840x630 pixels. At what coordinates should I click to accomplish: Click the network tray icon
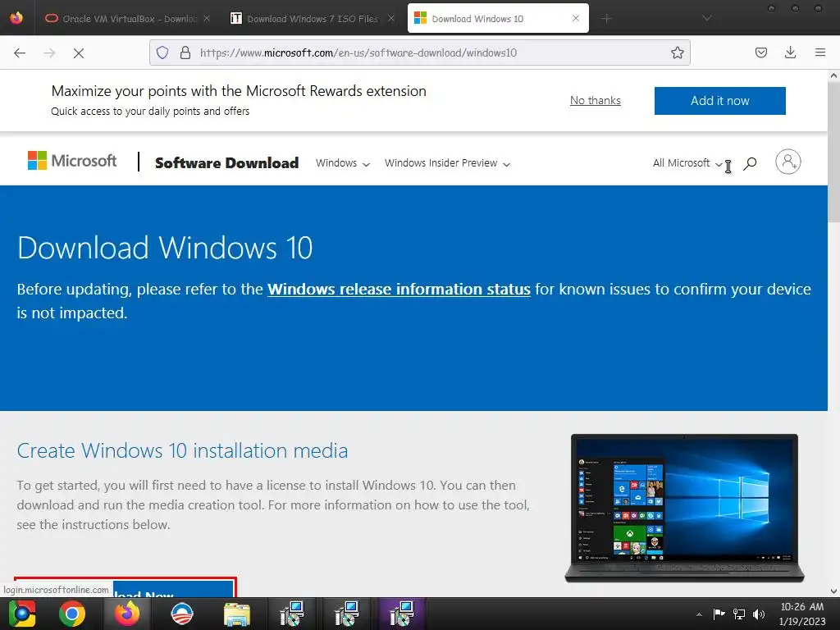coord(739,614)
